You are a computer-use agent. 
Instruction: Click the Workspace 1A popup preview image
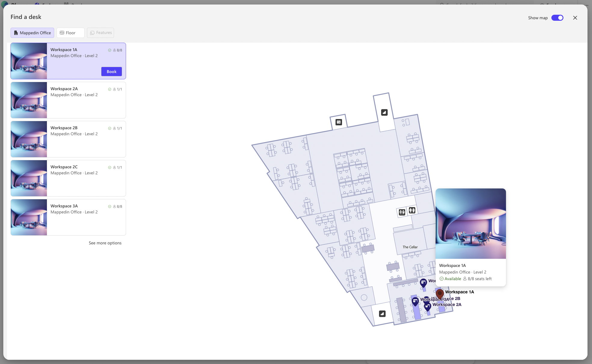pyautogui.click(x=470, y=224)
